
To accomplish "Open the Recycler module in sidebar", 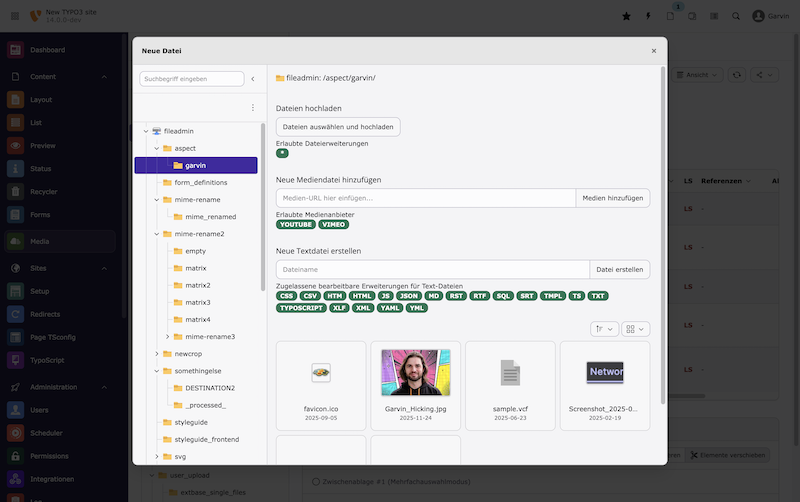I will tap(46, 190).
